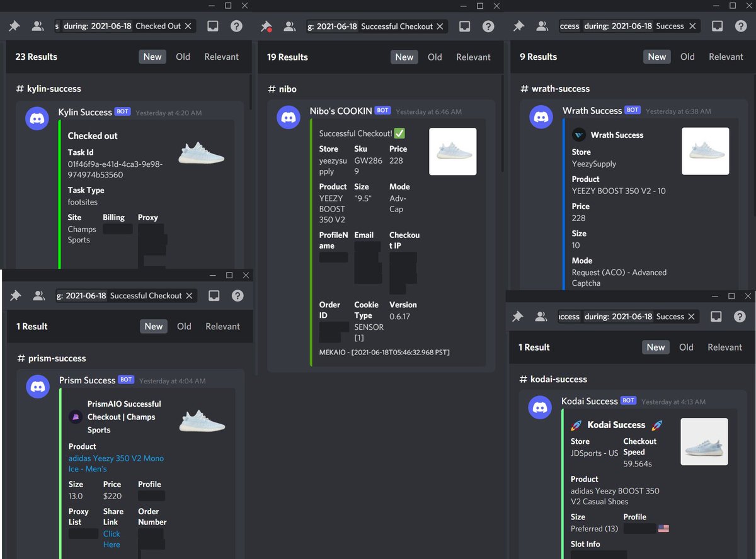Click the Prism Success bot avatar
Image resolution: width=756 pixels, height=559 pixels.
tap(38, 387)
